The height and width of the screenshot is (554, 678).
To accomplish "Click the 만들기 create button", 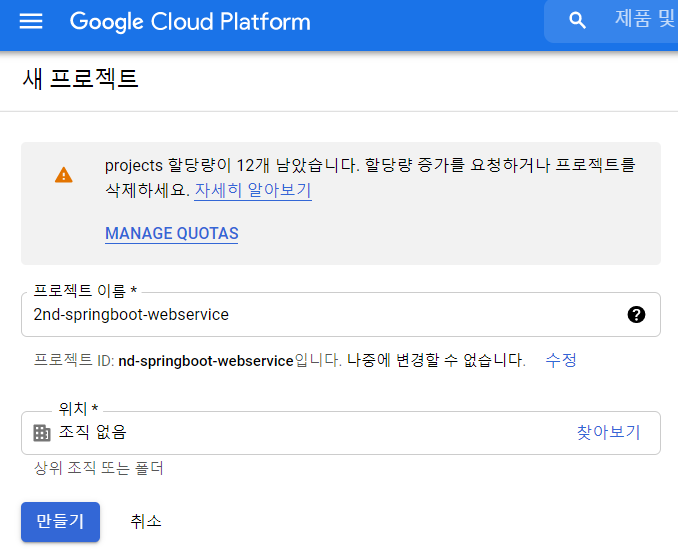I will click(x=61, y=522).
